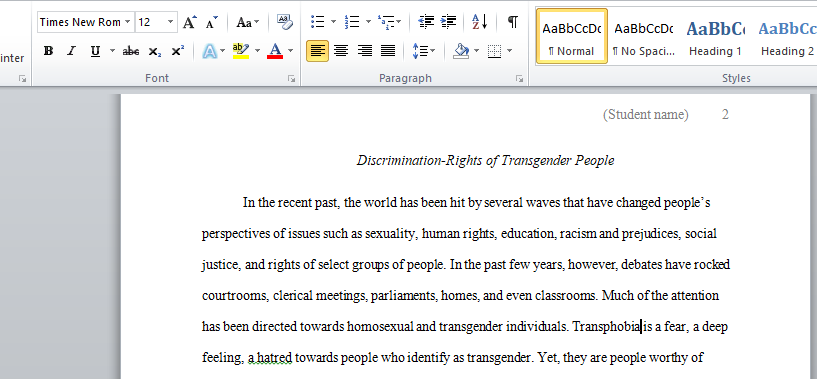This screenshot has width=817, height=379.
Task: Click the Grow Font icon
Action: [x=190, y=22]
